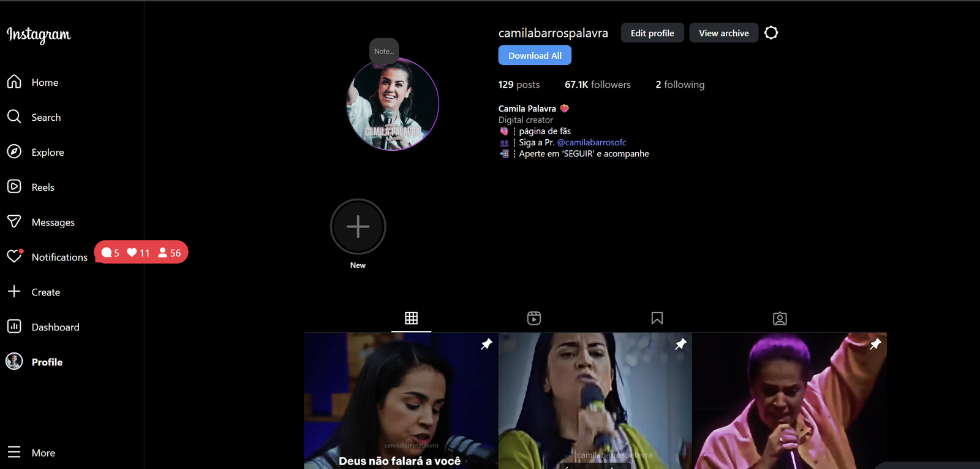Image resolution: width=980 pixels, height=469 pixels.
Task: Click the Camila Palavra display name
Action: pos(527,109)
